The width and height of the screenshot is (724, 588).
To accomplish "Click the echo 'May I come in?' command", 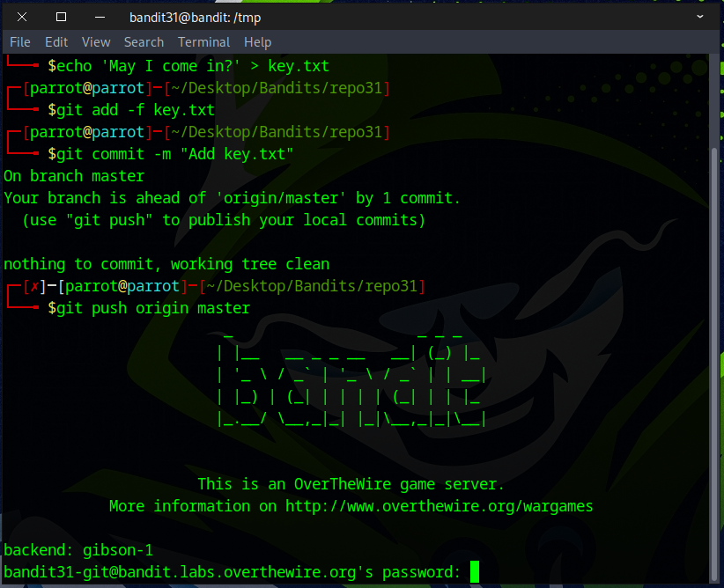I will click(x=188, y=66).
